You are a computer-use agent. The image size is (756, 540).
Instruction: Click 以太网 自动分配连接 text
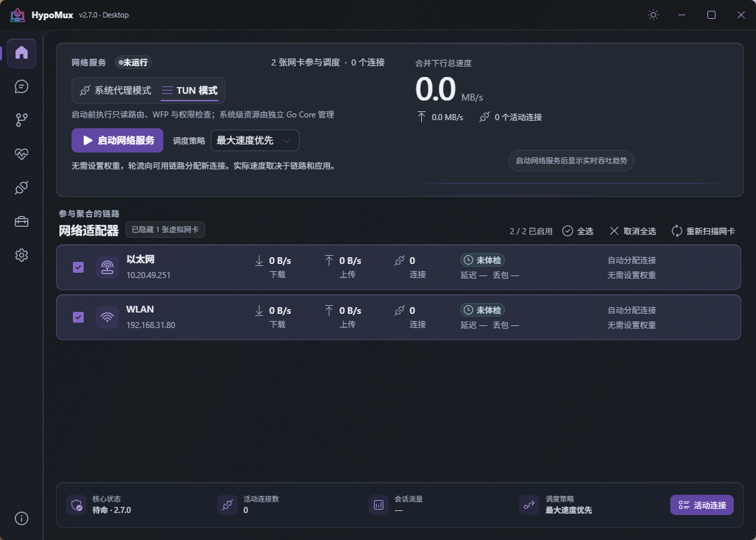(632, 261)
